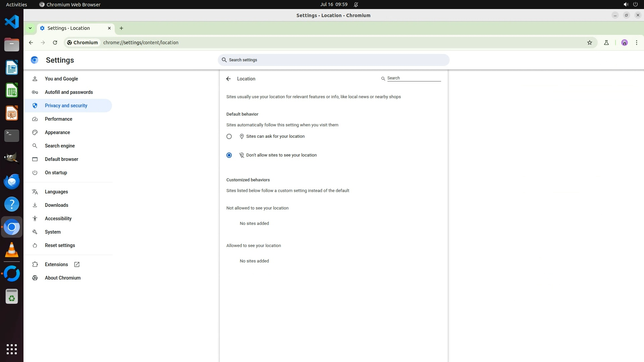Go back using the Location page arrow
Viewport: 644px width, 362px height.
[x=228, y=79]
